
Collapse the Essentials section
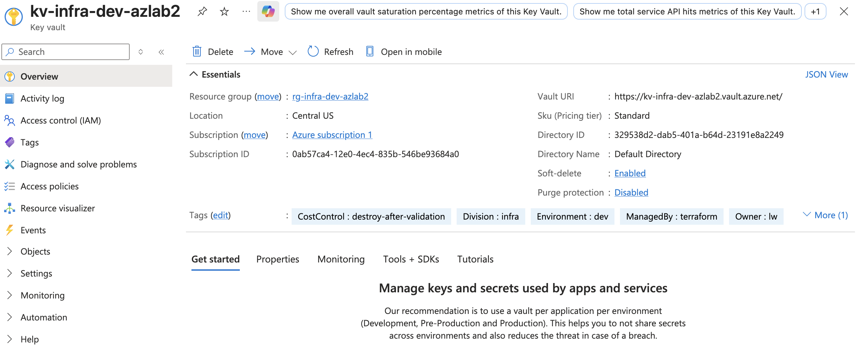coord(194,74)
